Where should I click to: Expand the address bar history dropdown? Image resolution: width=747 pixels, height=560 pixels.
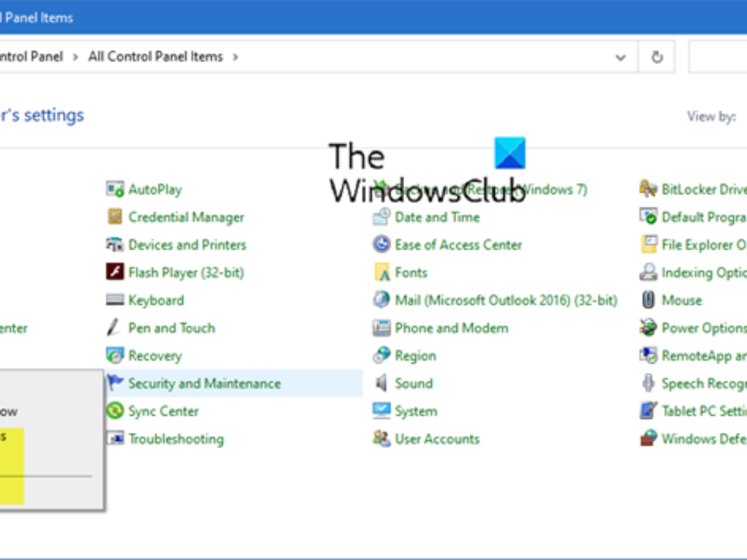[621, 57]
